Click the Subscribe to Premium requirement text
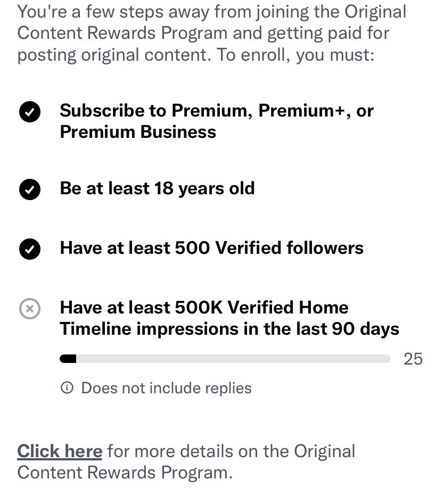Screen dimensions: 436x504 click(x=217, y=121)
